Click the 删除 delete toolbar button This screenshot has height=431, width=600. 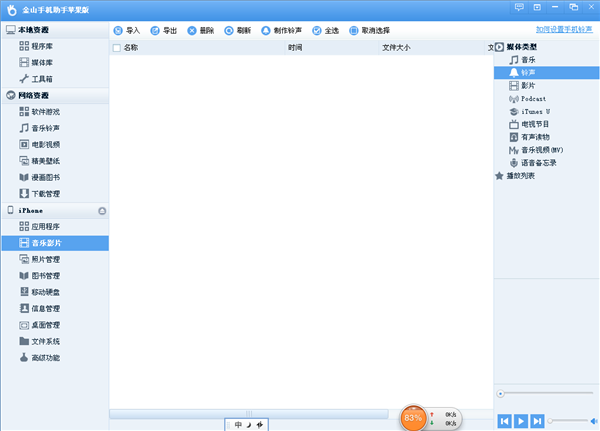(x=201, y=31)
